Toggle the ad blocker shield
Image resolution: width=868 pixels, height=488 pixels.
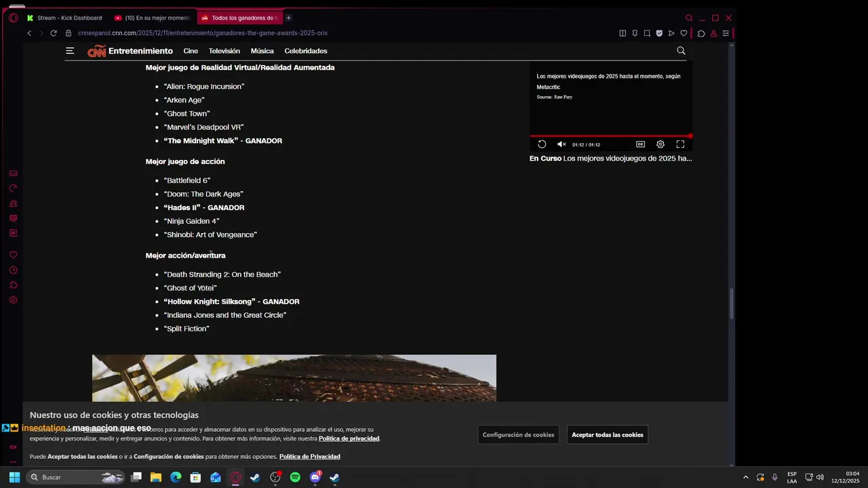659,33
